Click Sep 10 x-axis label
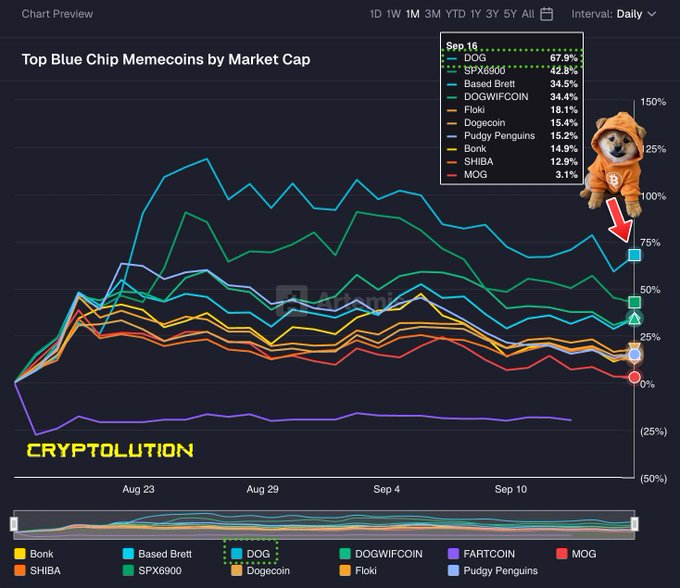This screenshot has height=588, width=680. click(511, 490)
